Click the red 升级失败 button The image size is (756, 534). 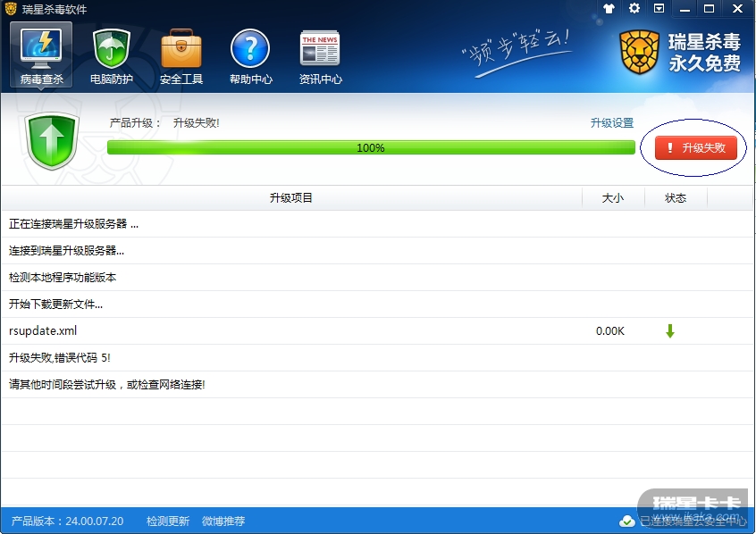[696, 147]
